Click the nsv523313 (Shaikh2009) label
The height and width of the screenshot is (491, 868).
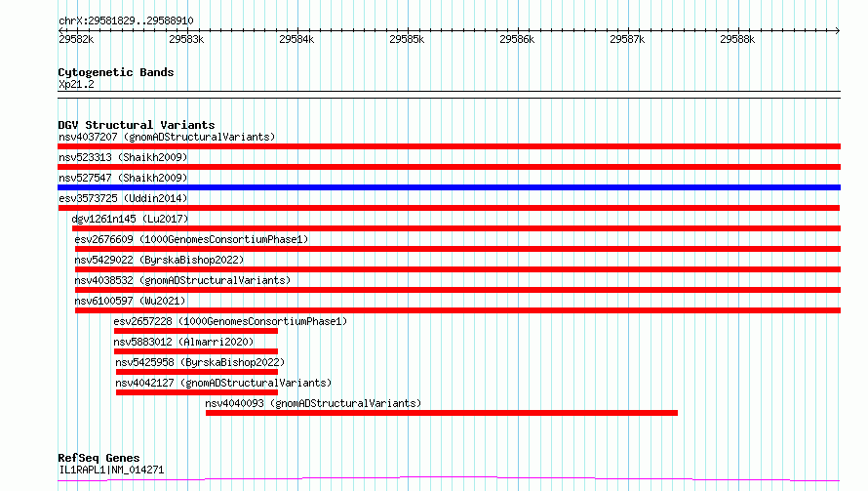tap(123, 157)
